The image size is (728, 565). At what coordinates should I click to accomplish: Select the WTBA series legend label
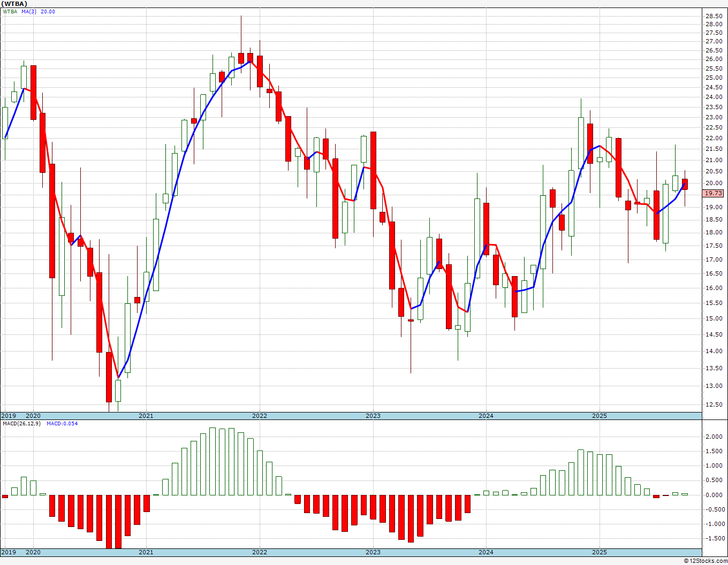click(x=10, y=12)
